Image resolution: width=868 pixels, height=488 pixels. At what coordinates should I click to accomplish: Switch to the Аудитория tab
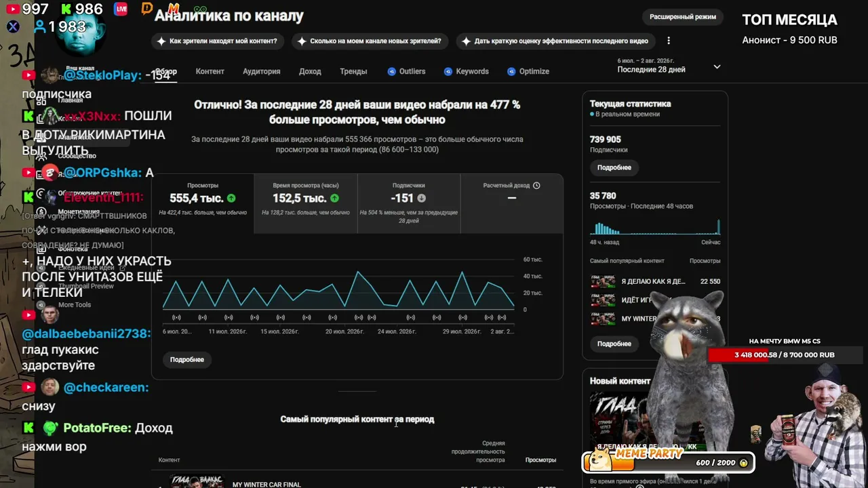coord(261,71)
